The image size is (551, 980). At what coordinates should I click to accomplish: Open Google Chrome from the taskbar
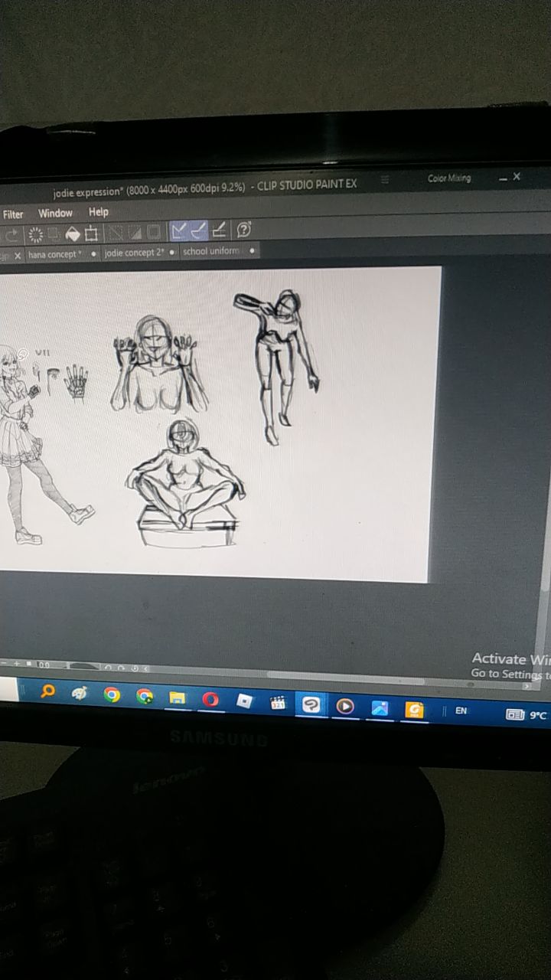112,695
